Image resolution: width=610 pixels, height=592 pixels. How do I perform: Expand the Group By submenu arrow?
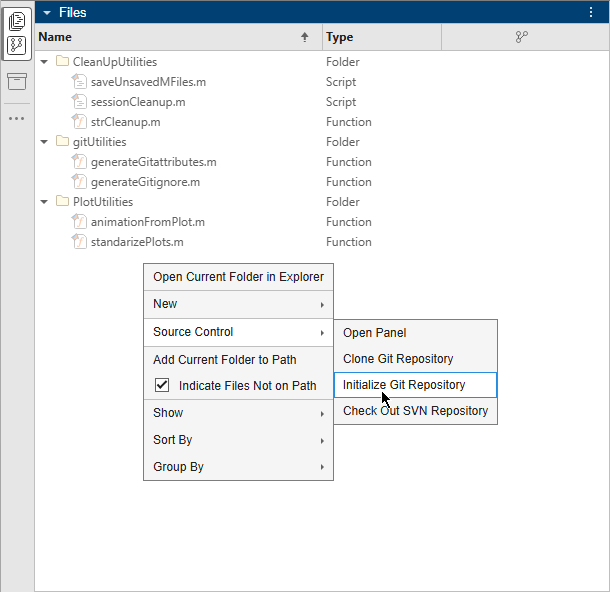coord(322,467)
